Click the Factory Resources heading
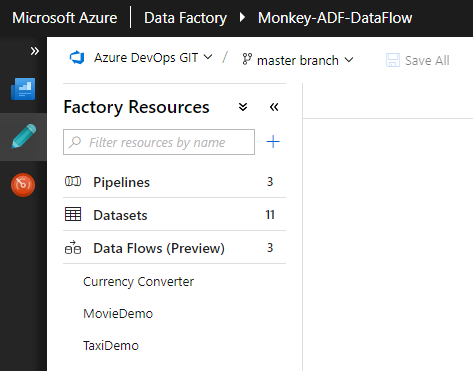This screenshot has width=473, height=371. [136, 107]
